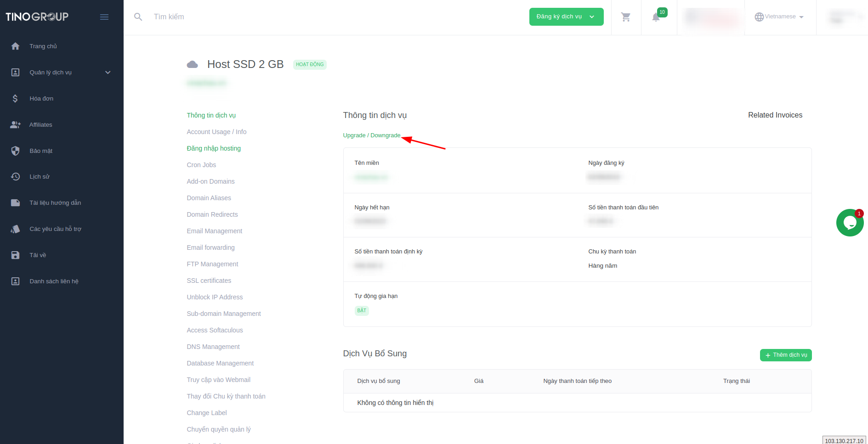Open the shopping cart icon

coord(626,17)
